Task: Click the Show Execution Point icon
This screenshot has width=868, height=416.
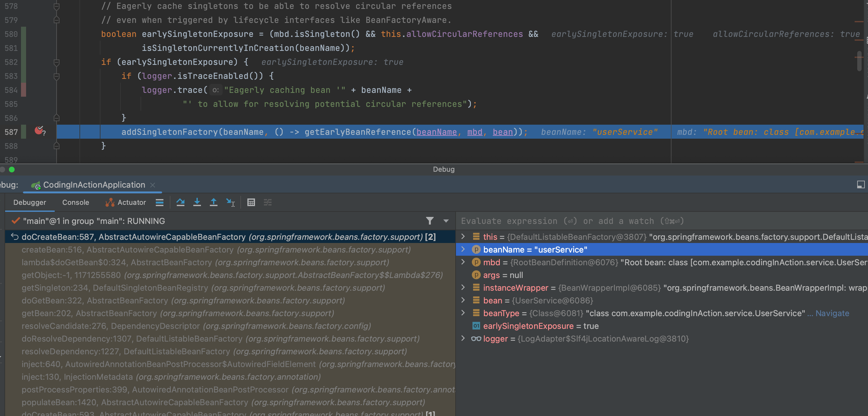Action: click(x=159, y=202)
